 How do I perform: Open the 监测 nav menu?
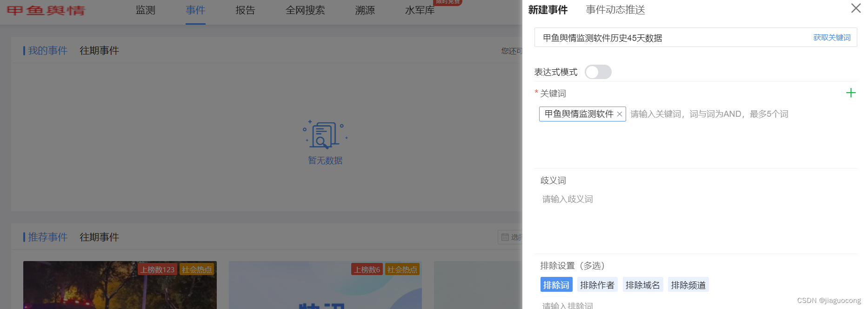[146, 10]
